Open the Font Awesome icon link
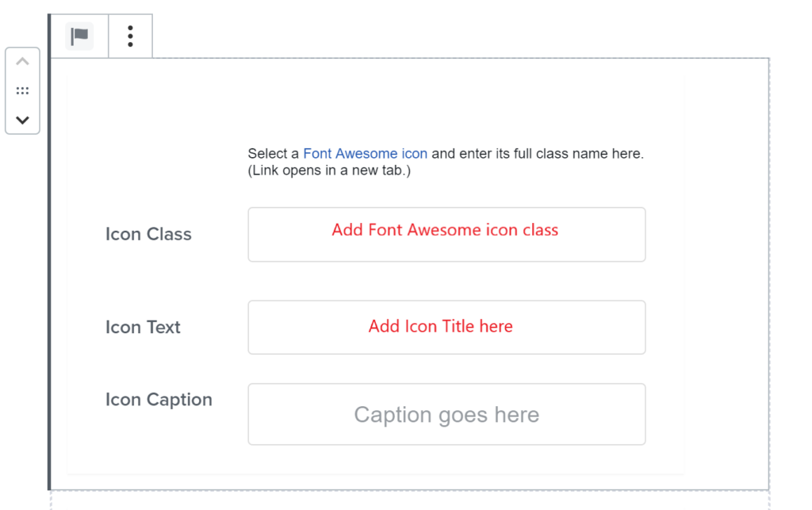Screen dimensions: 812x510 tap(365, 154)
